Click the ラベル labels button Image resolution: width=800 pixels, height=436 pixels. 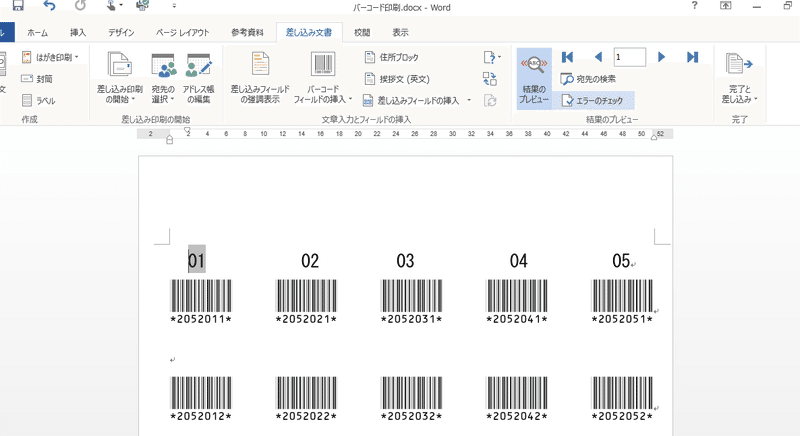click(39, 100)
